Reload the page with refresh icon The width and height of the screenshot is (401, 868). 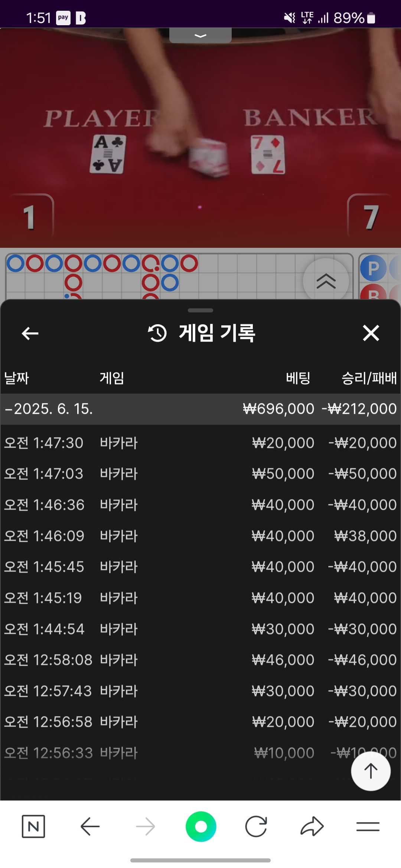click(x=256, y=826)
